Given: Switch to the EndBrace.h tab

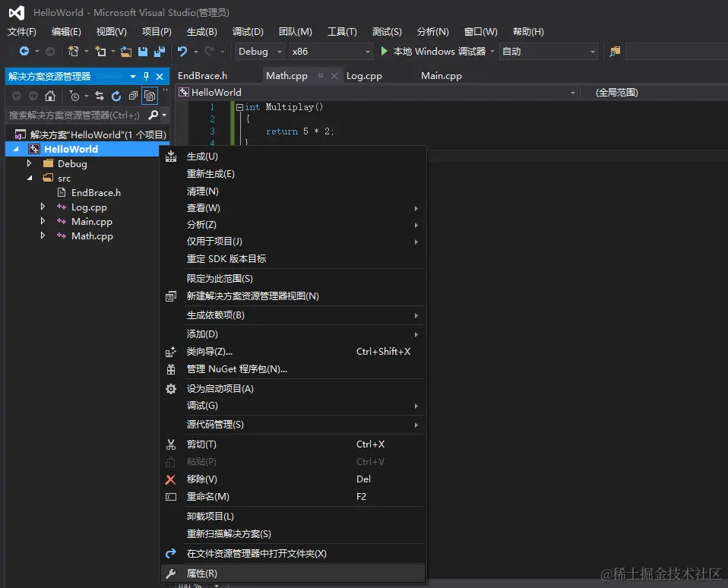Looking at the screenshot, I should point(202,76).
